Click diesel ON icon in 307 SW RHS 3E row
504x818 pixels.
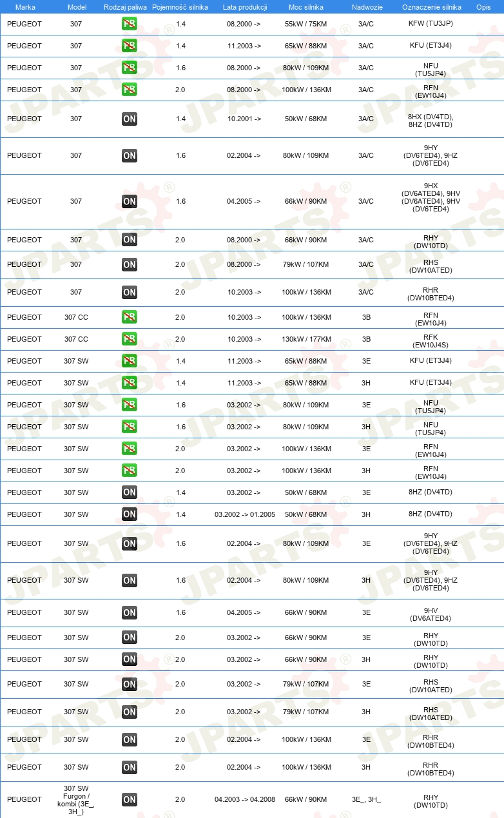tap(129, 684)
